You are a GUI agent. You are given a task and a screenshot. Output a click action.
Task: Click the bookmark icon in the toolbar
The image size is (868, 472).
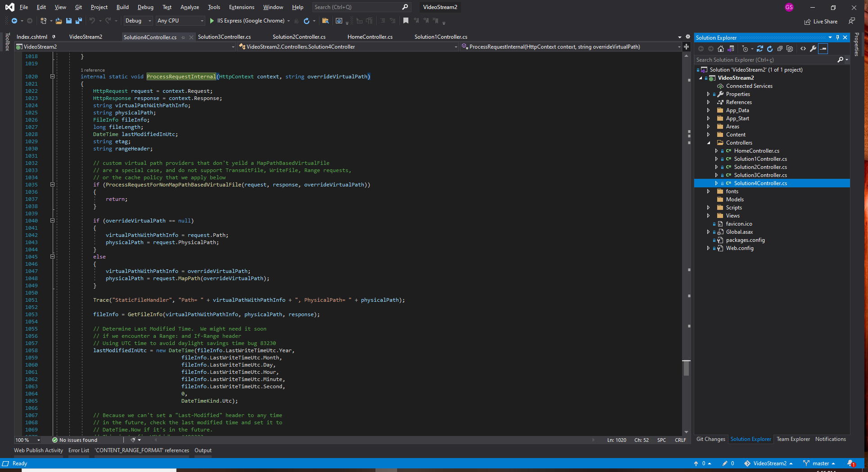coord(406,21)
